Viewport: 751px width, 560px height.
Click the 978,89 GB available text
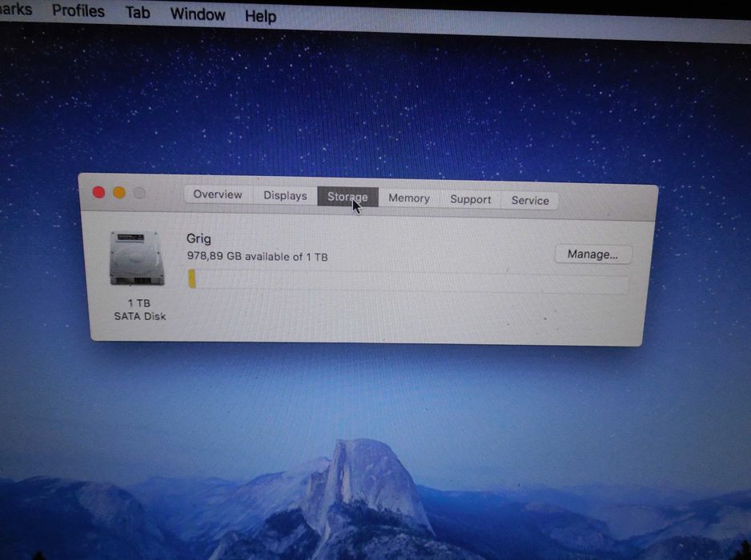point(257,257)
